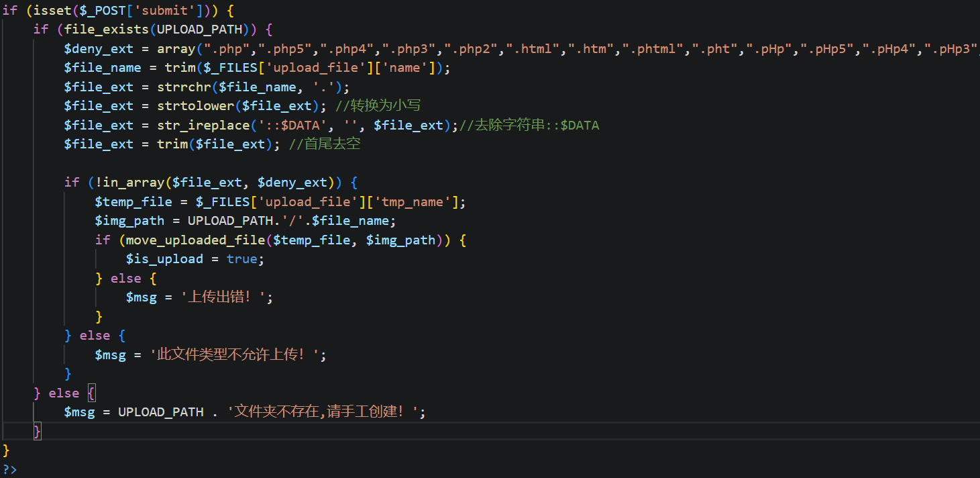
Task: Click the in_array function call
Action: pyautogui.click(x=126, y=183)
